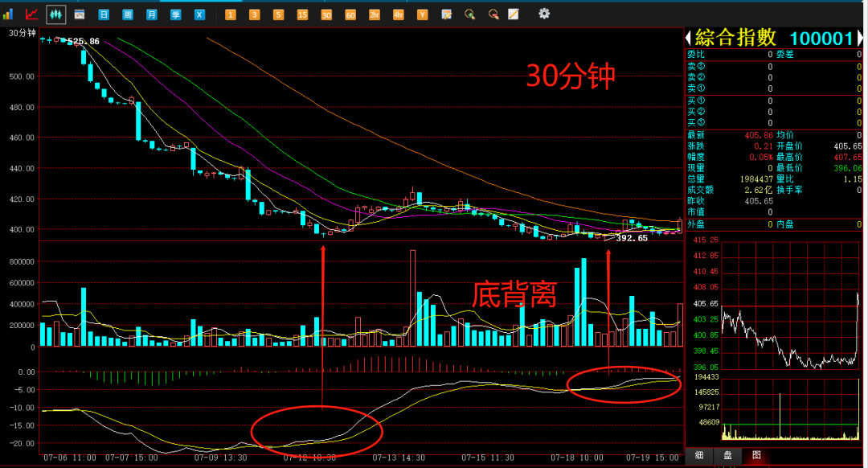Click the 外盘 label
Viewport: 868px width, 468px height.
(x=696, y=224)
